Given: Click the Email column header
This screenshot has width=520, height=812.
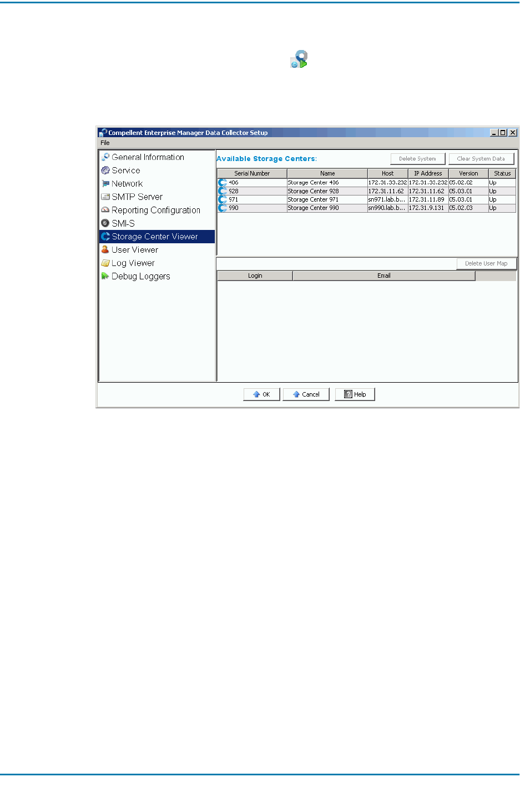Looking at the screenshot, I should point(384,275).
